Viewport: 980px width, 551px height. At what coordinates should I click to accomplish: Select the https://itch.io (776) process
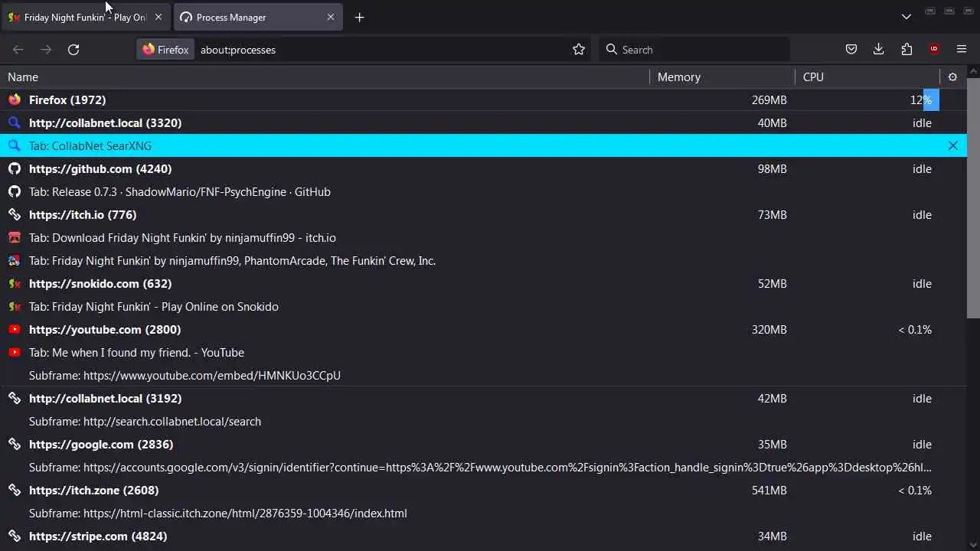(483, 214)
